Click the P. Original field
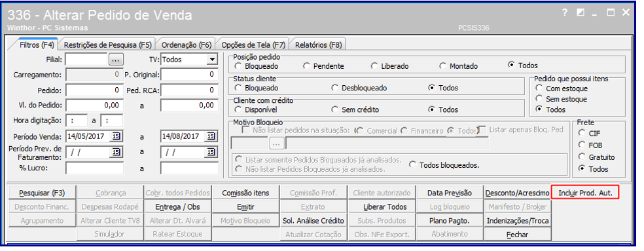The height and width of the screenshot is (251, 644). tap(189, 75)
